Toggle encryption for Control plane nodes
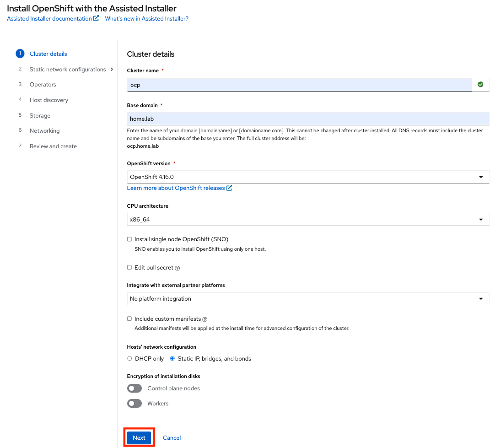The image size is (495, 448). coord(135,389)
